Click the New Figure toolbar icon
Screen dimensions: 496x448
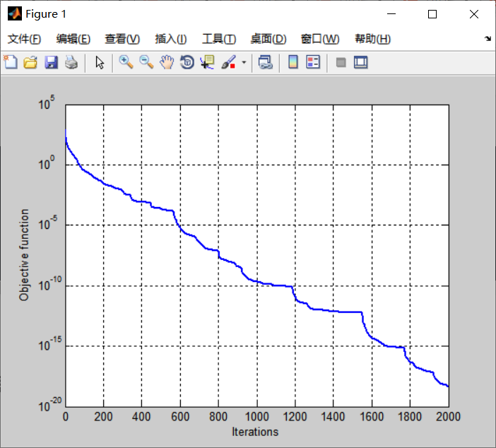[11, 62]
